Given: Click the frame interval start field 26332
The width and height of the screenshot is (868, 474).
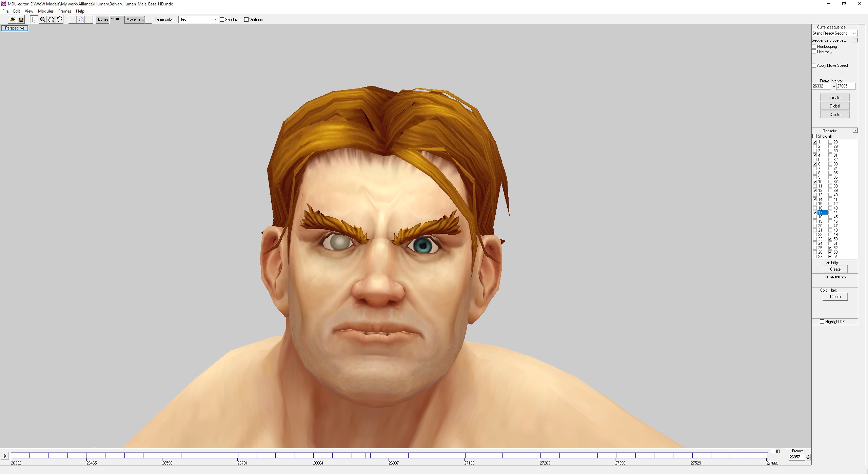Looking at the screenshot, I should [x=821, y=86].
